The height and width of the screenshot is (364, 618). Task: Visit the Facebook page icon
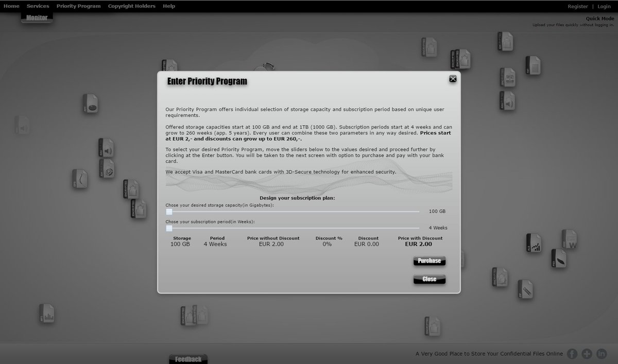click(572, 354)
